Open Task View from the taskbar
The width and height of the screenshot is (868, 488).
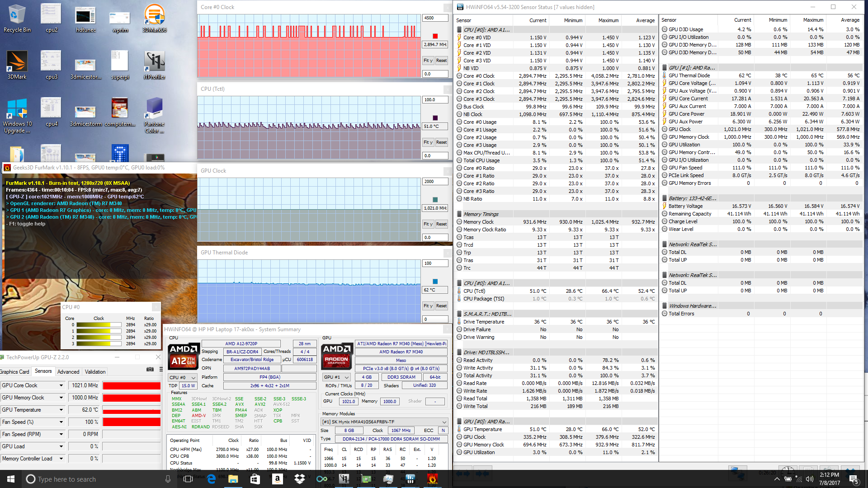188,479
